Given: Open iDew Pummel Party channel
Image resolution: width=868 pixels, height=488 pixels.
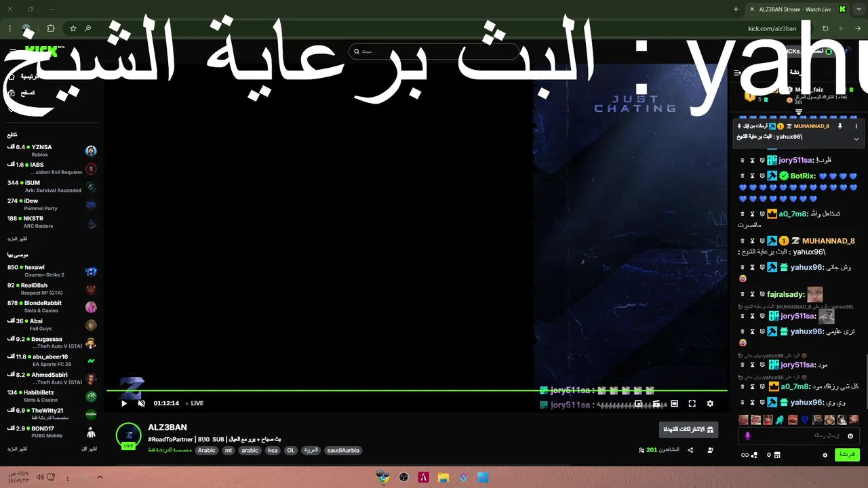Looking at the screenshot, I should (52, 204).
